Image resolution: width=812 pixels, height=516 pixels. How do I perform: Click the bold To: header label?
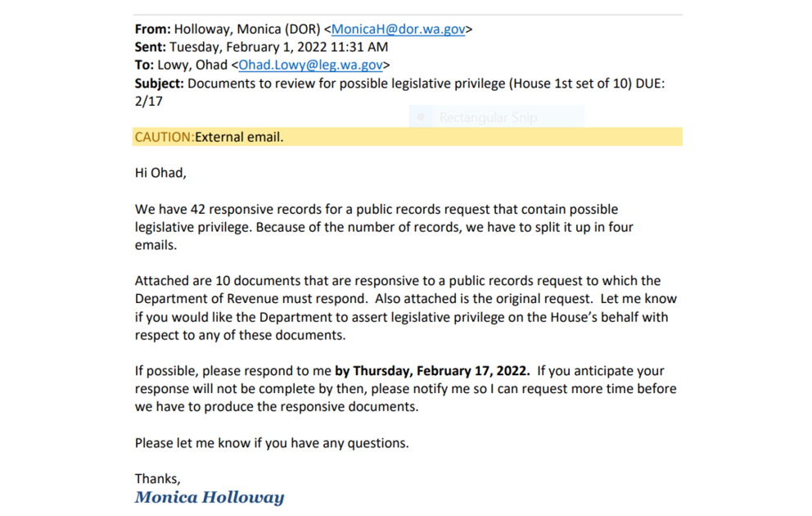pos(144,65)
